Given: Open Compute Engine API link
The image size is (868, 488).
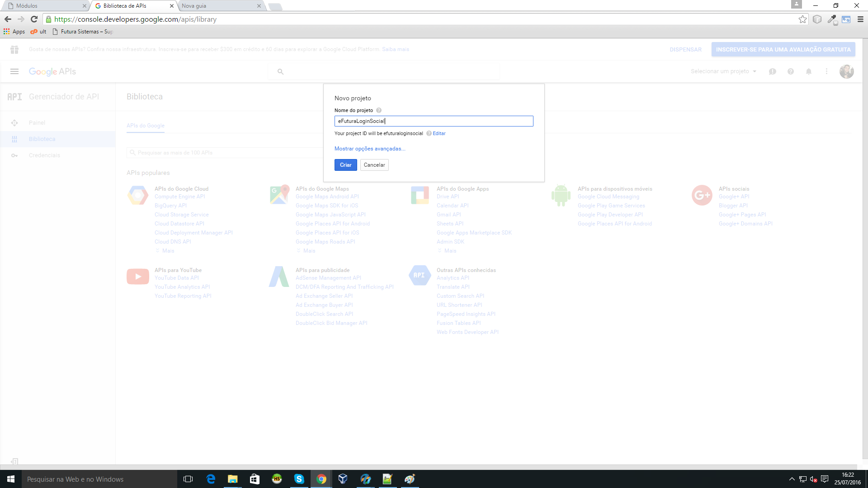Looking at the screenshot, I should tap(180, 197).
